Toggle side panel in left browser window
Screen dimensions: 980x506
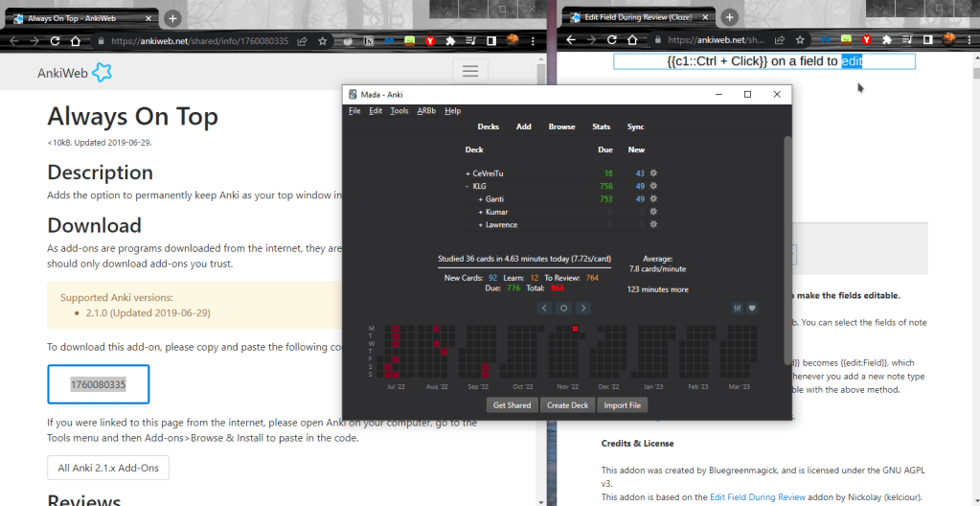(490, 41)
